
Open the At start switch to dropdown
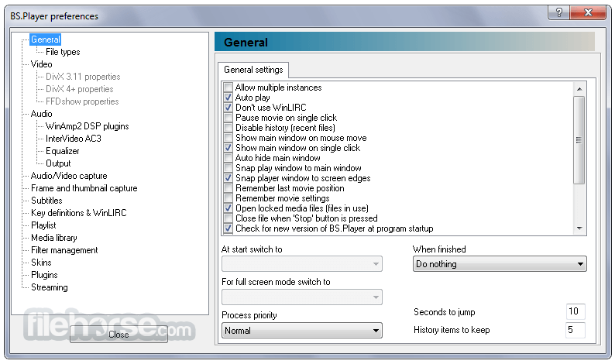tap(301, 264)
